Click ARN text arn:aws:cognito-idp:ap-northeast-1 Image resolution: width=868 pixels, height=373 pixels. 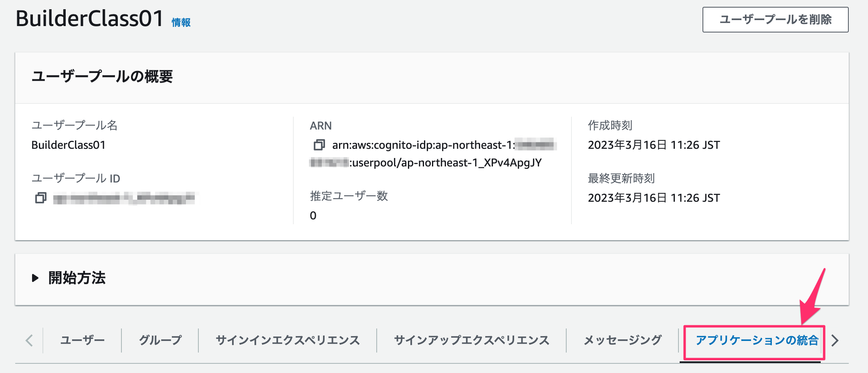[424, 145]
